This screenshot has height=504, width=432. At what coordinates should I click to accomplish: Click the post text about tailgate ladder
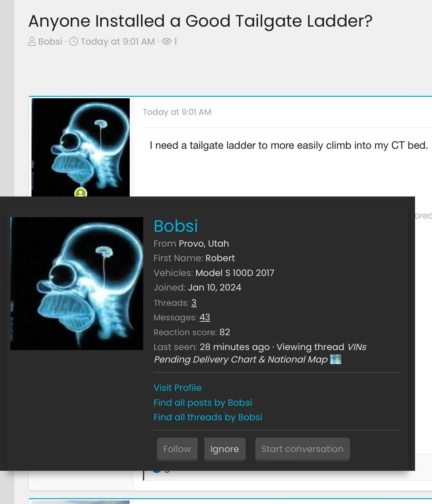coord(289,145)
